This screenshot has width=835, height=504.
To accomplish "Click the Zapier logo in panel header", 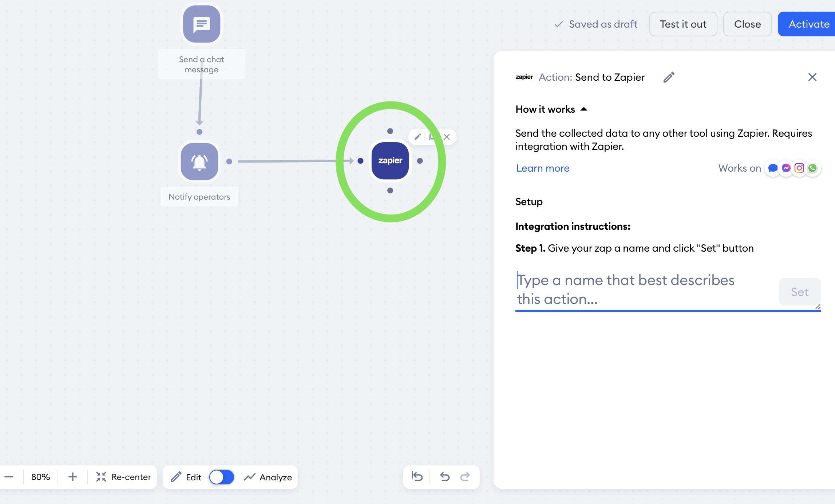I will 524,77.
